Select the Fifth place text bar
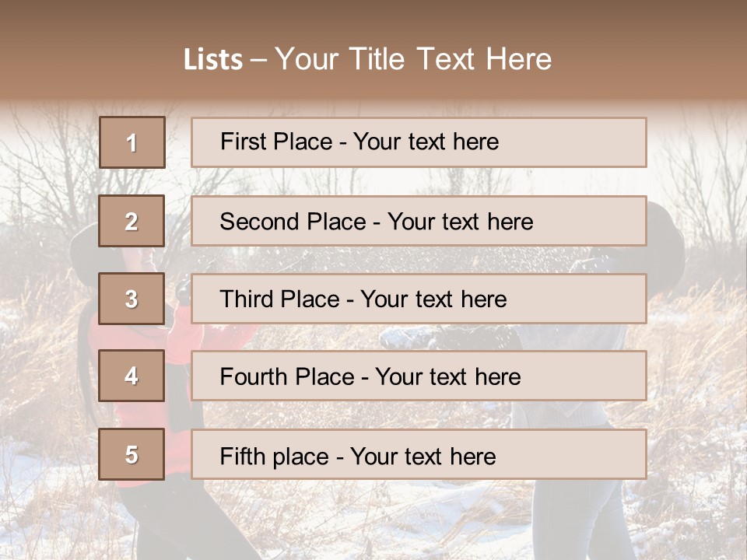This screenshot has height=560, width=747. coord(419,454)
